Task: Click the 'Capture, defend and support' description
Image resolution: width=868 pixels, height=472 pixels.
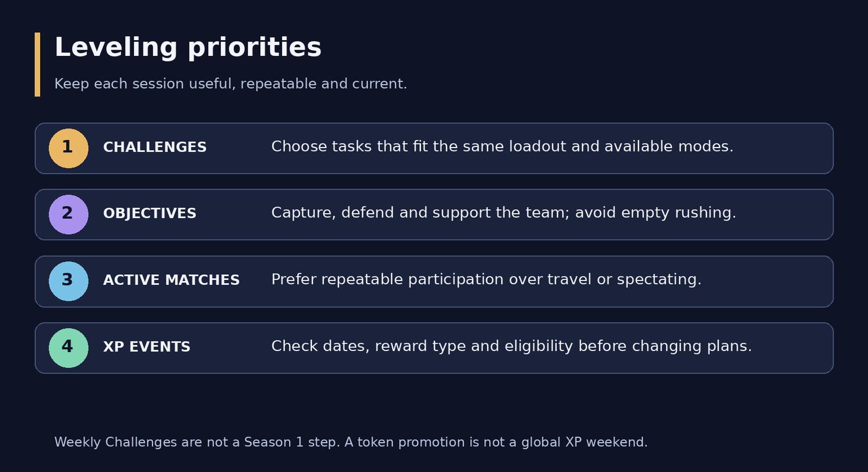Action: pyautogui.click(x=504, y=213)
